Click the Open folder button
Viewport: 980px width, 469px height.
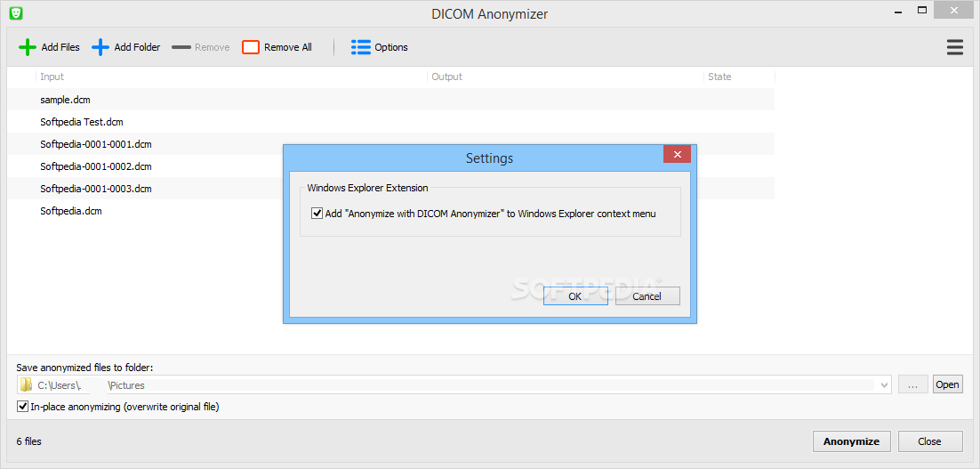947,384
